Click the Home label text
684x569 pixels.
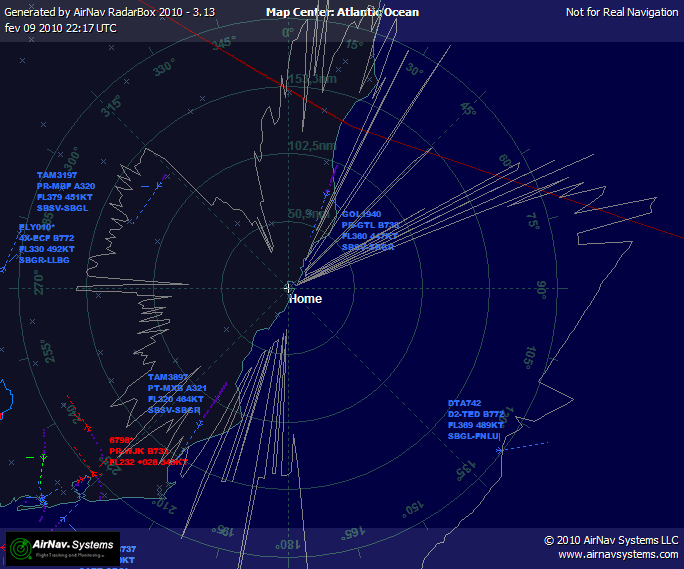[x=305, y=299]
